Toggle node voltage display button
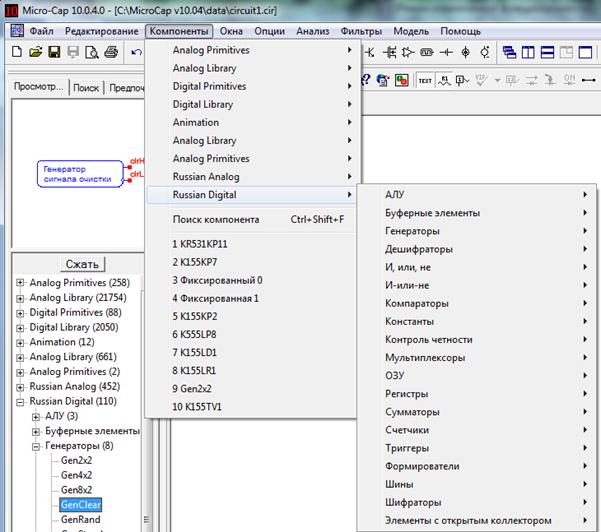Screen dimensions: 601x532 tap(462, 80)
